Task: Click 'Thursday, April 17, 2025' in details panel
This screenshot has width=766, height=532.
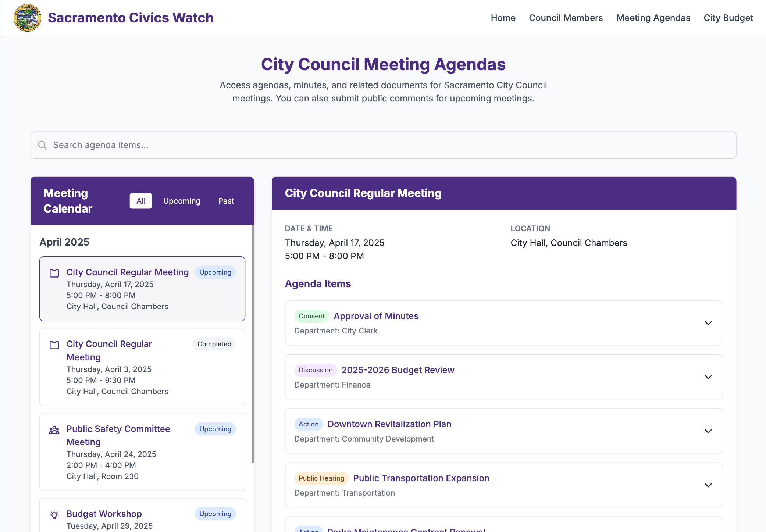Action: pos(335,243)
